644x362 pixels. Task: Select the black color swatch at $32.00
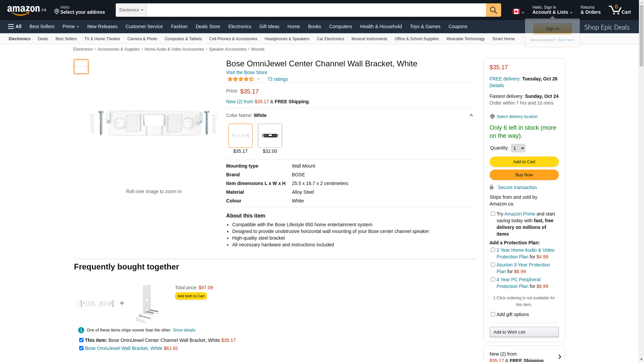coord(270,136)
